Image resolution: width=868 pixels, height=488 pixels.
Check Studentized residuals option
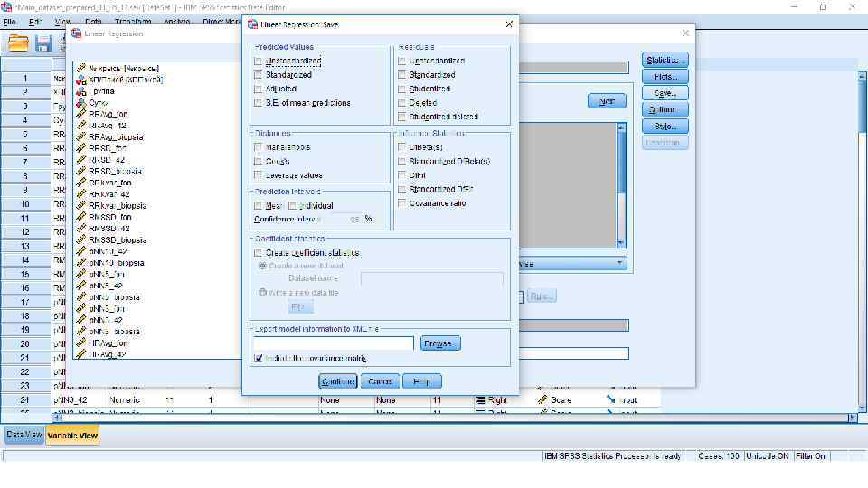pos(401,89)
